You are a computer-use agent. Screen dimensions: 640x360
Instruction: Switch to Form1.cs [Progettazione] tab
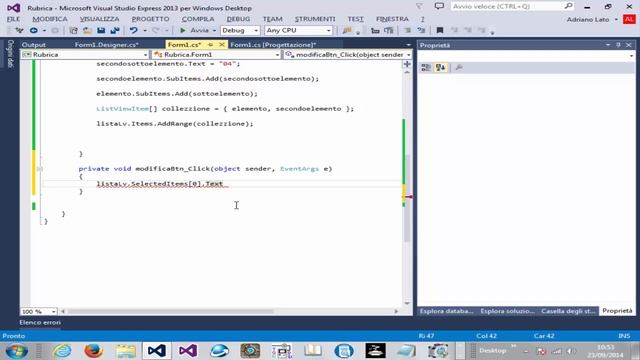[273, 45]
